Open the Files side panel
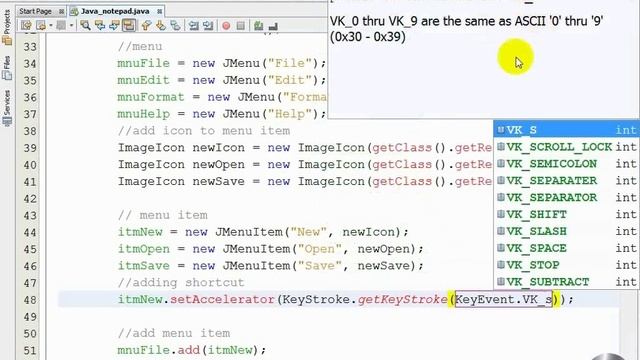This screenshot has height=360, width=640. [x=7, y=68]
